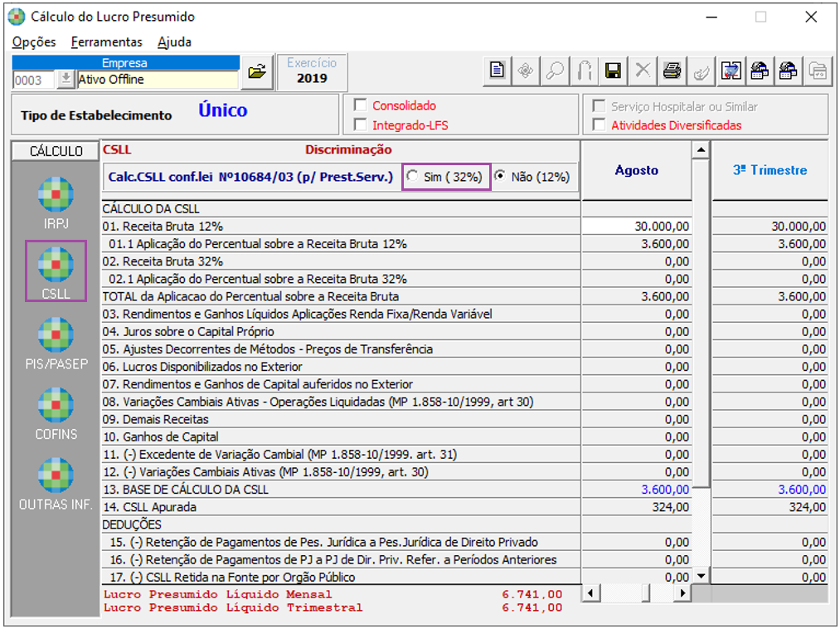Click the transfer arrows toolbar icon

point(731,71)
